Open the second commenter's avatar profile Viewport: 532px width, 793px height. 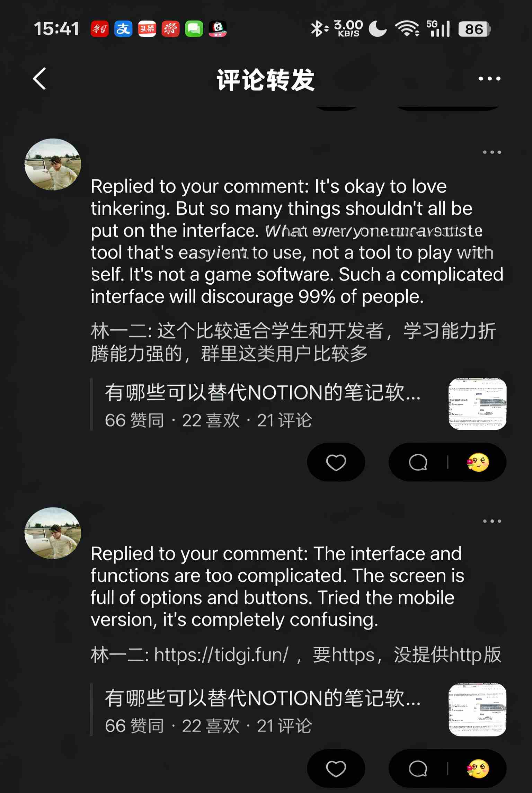pyautogui.click(x=53, y=533)
